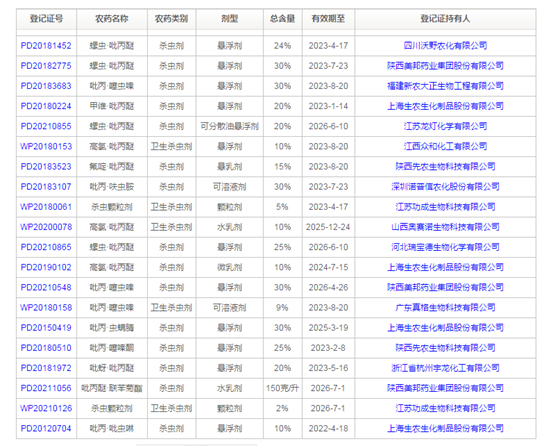Screen dimensions: 553x446
Task: Open certificate WP20180061 link
Action: click(x=46, y=207)
